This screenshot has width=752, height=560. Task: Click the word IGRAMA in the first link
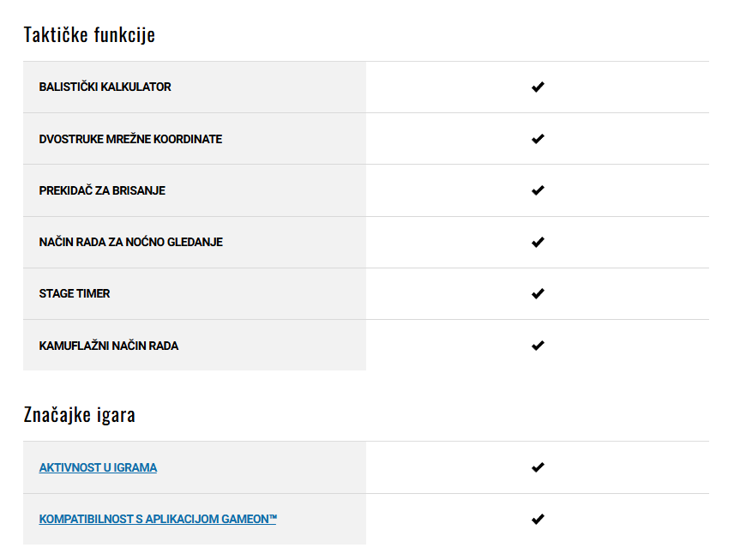pyautogui.click(x=135, y=467)
